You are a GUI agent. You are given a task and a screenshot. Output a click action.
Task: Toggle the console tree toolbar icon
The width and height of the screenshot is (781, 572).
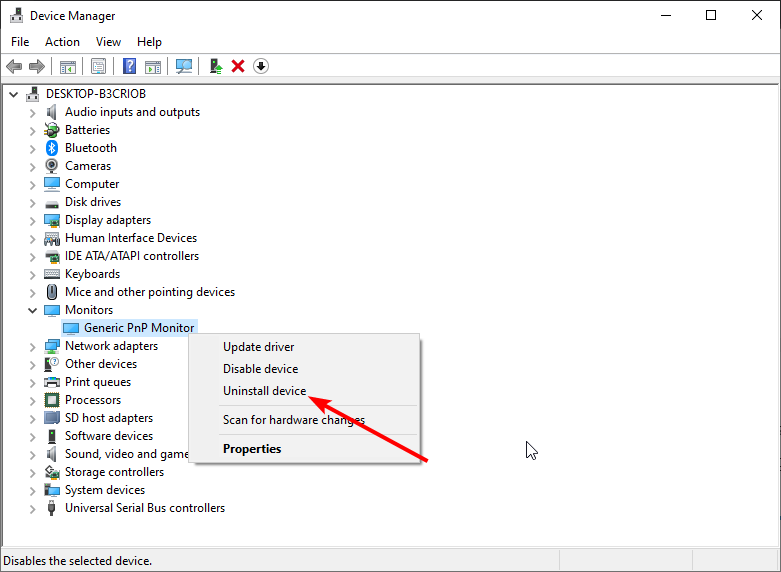(x=68, y=66)
